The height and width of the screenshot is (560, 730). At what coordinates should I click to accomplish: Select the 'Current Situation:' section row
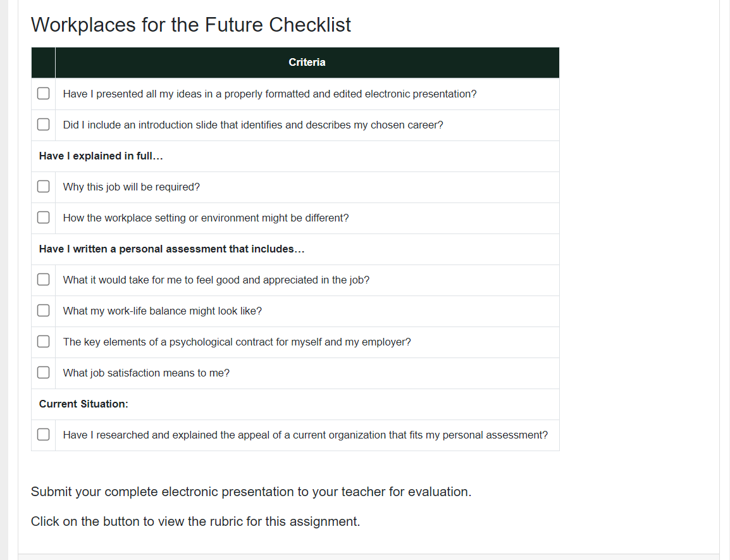click(x=295, y=404)
